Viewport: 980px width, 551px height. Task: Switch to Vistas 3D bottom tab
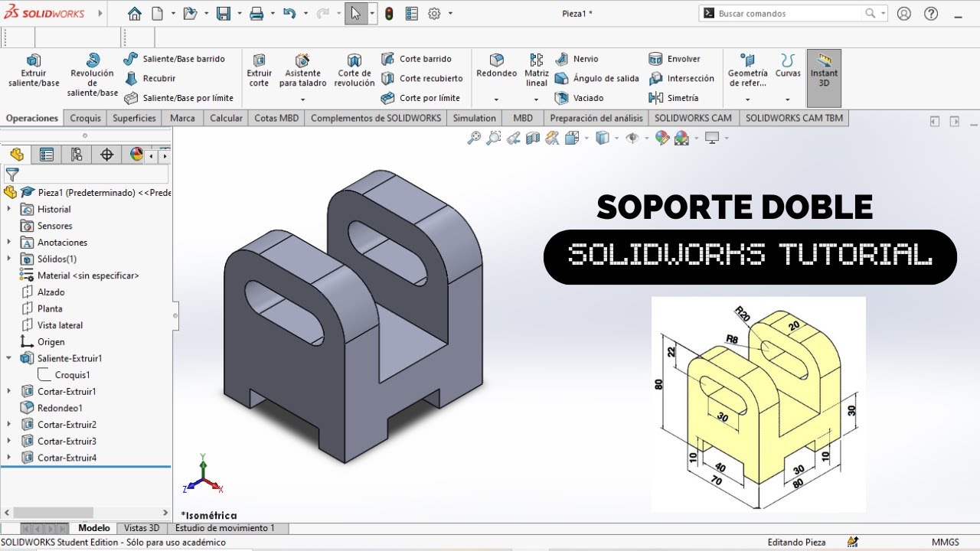click(x=142, y=528)
